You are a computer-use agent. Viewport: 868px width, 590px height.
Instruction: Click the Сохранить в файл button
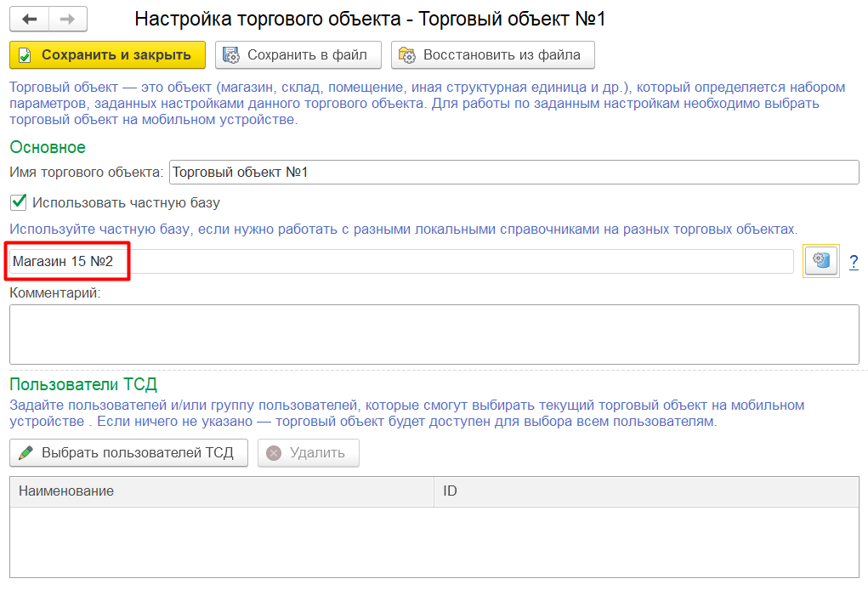click(298, 54)
